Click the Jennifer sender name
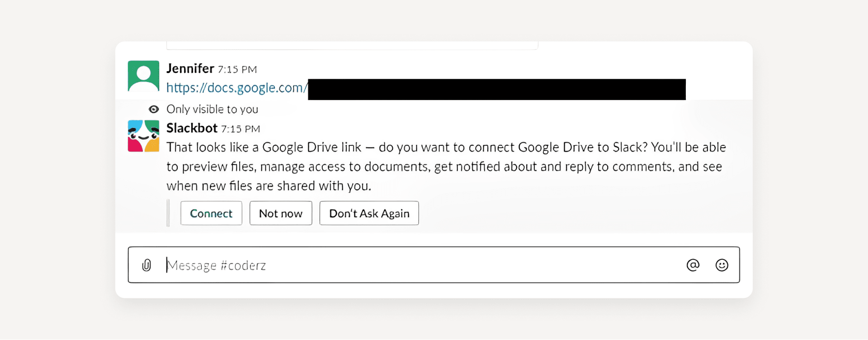The width and height of the screenshot is (868, 340). click(190, 68)
